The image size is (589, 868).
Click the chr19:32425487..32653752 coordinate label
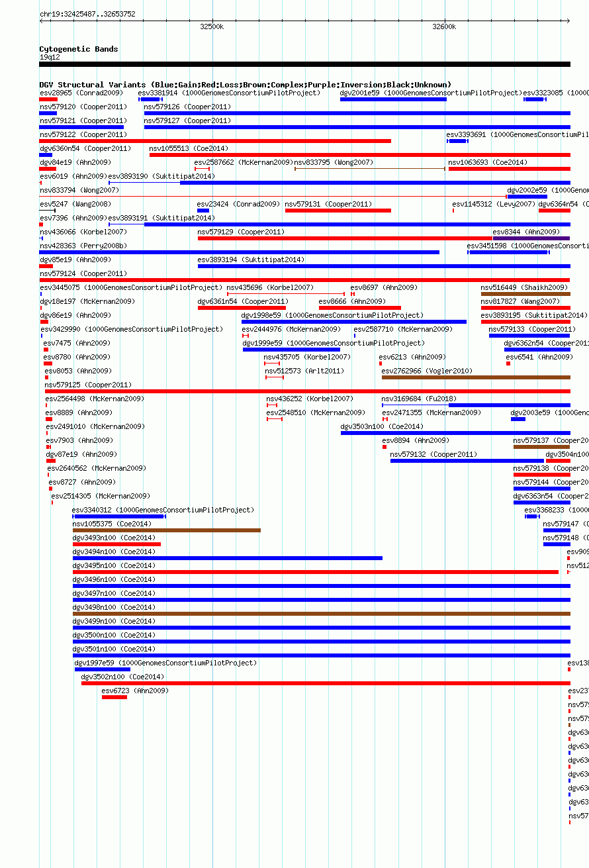pyautogui.click(x=87, y=14)
